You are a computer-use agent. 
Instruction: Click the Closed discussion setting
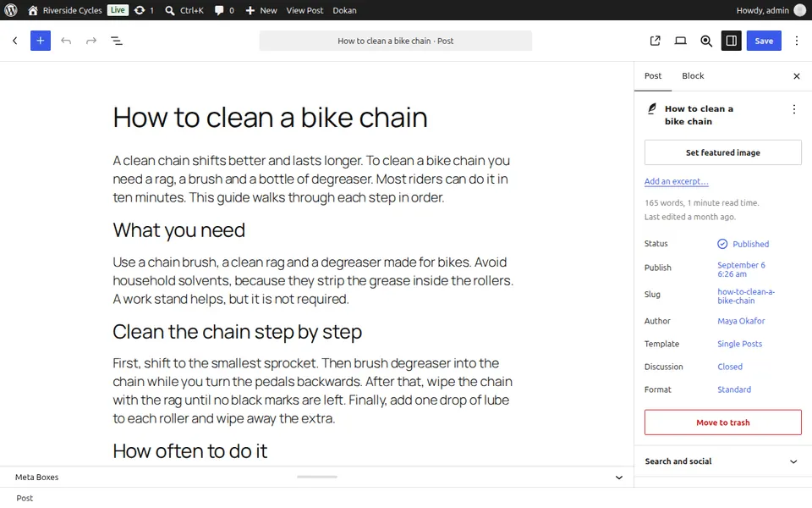(x=730, y=367)
